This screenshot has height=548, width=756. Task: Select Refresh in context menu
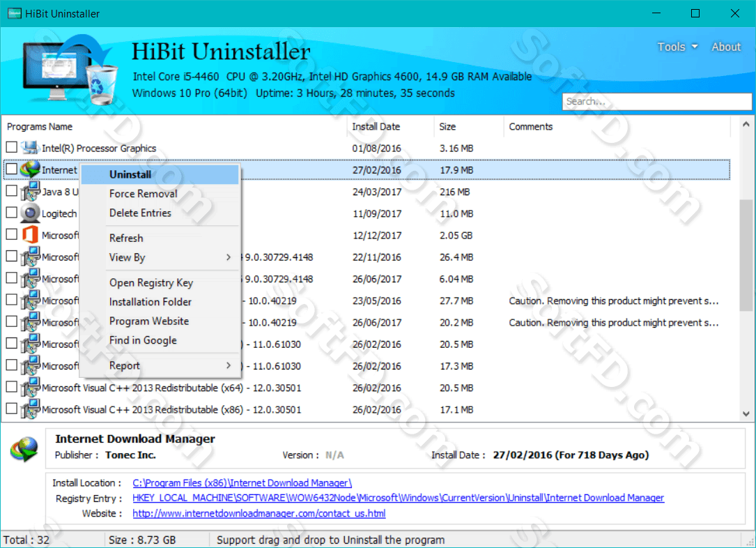[160, 238]
